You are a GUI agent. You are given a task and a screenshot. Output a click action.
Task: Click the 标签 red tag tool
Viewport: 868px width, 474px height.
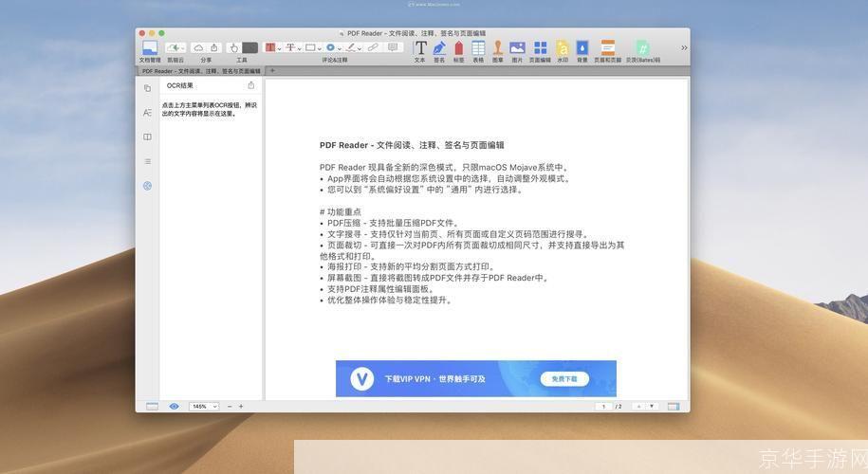(459, 50)
